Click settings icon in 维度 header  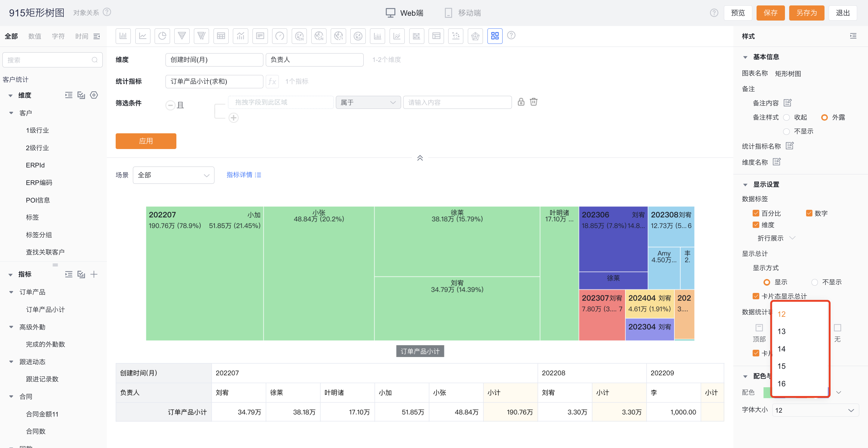[x=94, y=95]
